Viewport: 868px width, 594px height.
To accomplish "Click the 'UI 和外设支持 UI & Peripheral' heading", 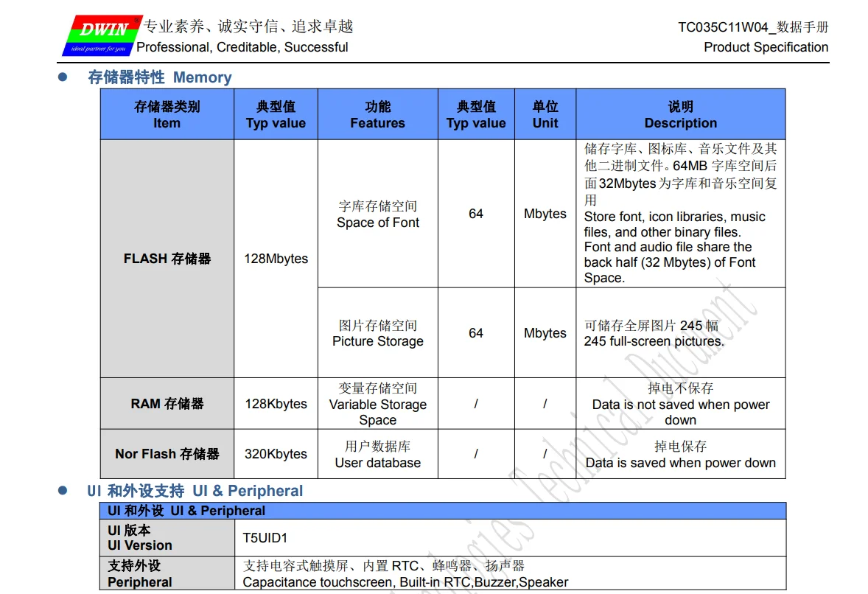I will pyautogui.click(x=195, y=491).
